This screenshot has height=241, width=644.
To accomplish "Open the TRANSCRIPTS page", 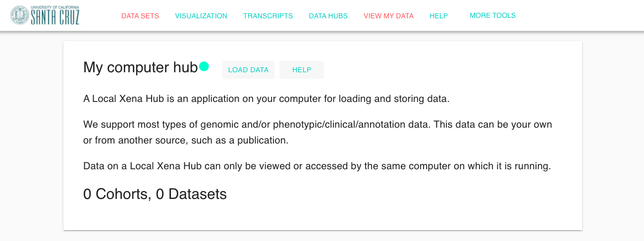I will (268, 16).
